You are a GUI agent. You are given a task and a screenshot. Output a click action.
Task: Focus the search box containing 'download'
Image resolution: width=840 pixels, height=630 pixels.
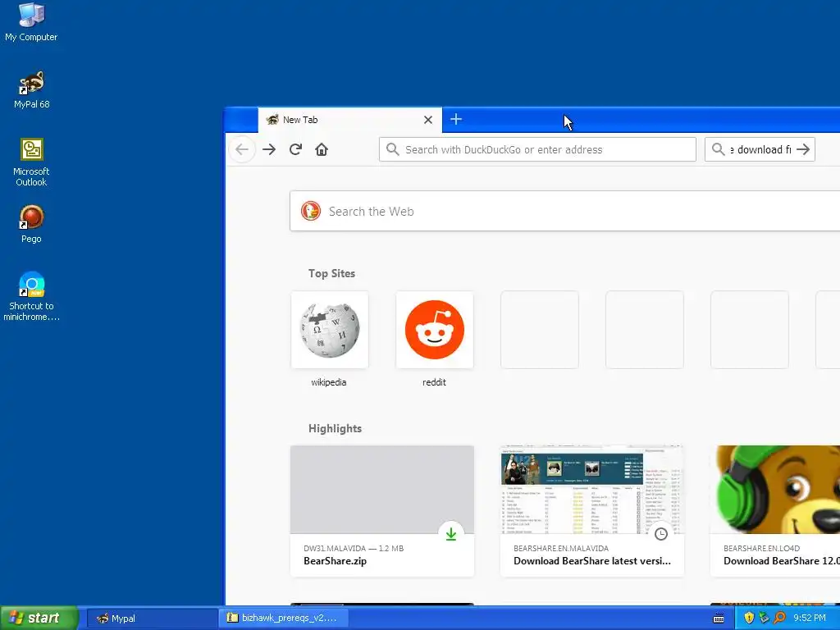[x=760, y=149]
